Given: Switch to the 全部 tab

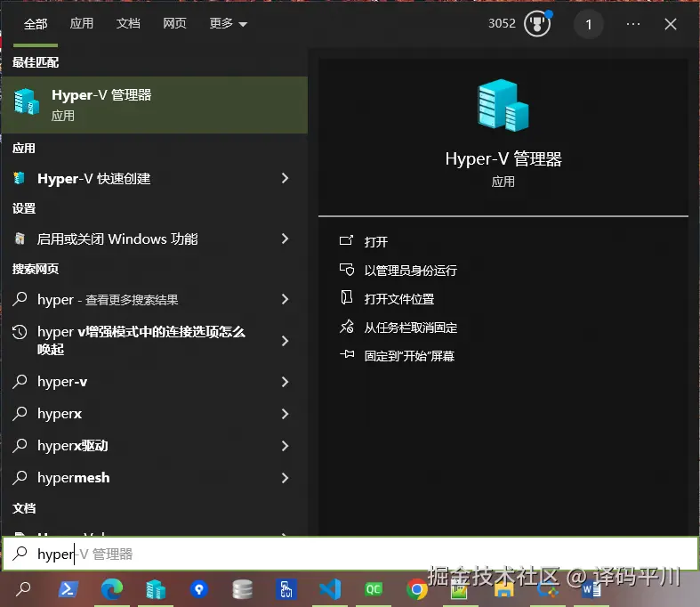Looking at the screenshot, I should (36, 24).
